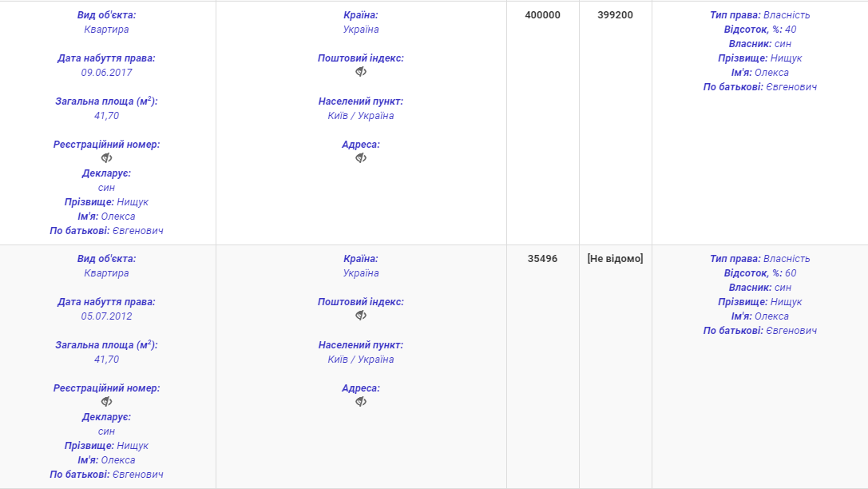The width and height of the screenshot is (868, 489).
Task: Click 'Київ / Україна' in second record
Action: [361, 360]
